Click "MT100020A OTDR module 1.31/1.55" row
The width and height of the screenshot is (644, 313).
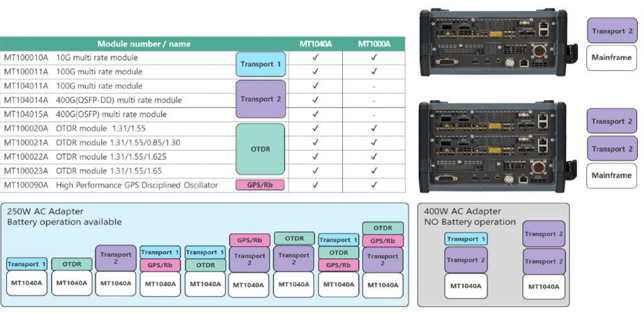tap(203, 129)
